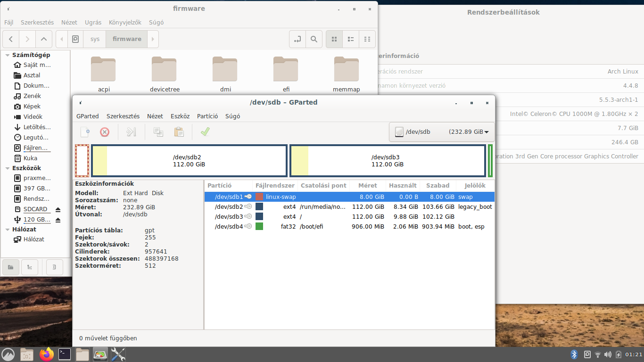Click the volume speaker tray icon
The height and width of the screenshot is (362, 644).
point(608,354)
